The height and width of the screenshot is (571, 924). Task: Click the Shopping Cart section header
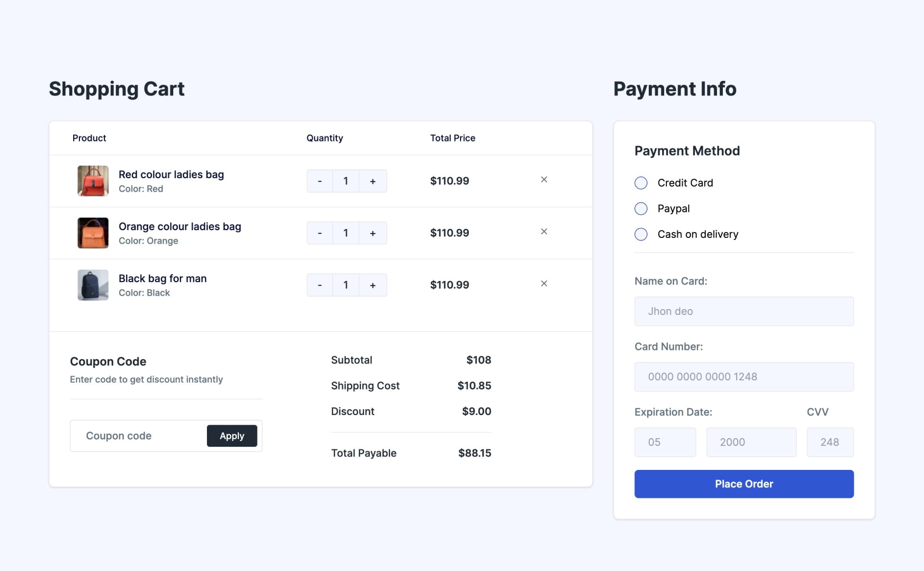117,87
